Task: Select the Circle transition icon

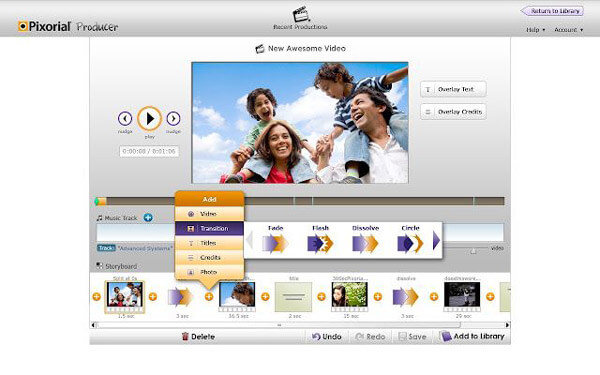Action: [410, 244]
